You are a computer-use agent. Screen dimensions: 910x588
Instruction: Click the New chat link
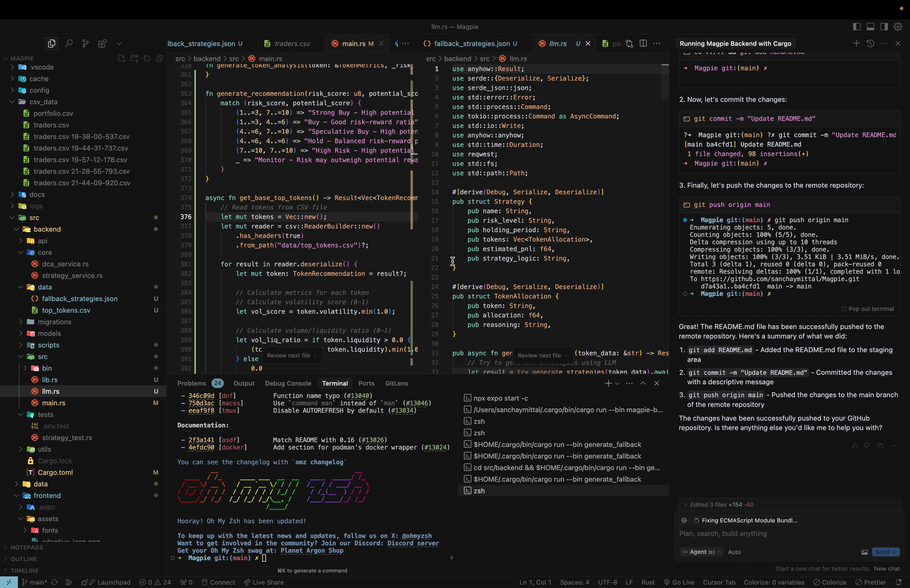coord(886,568)
